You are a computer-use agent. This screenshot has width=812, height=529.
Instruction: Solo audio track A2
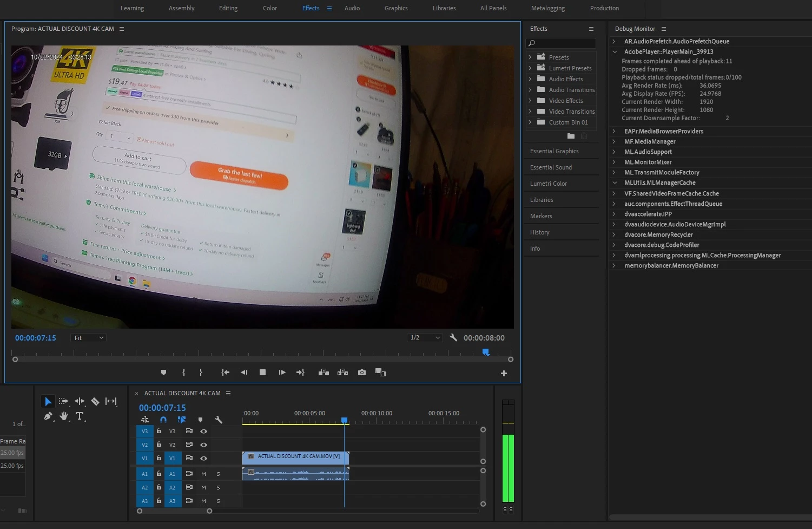(218, 487)
